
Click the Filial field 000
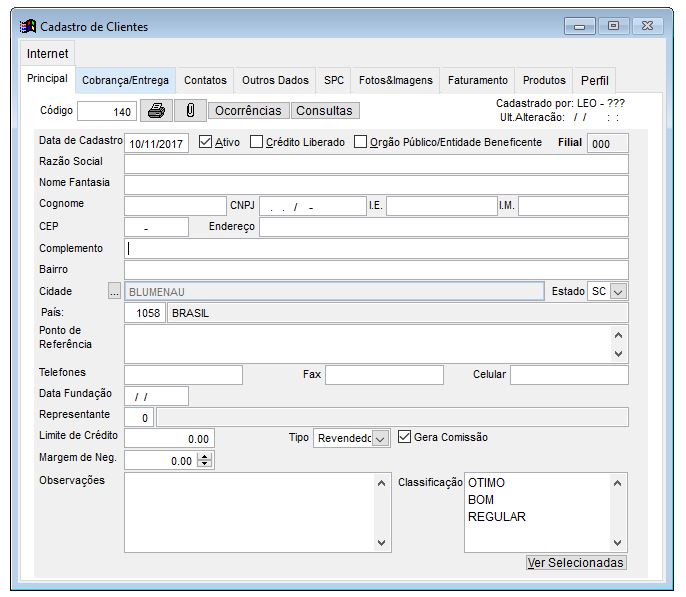[x=607, y=143]
